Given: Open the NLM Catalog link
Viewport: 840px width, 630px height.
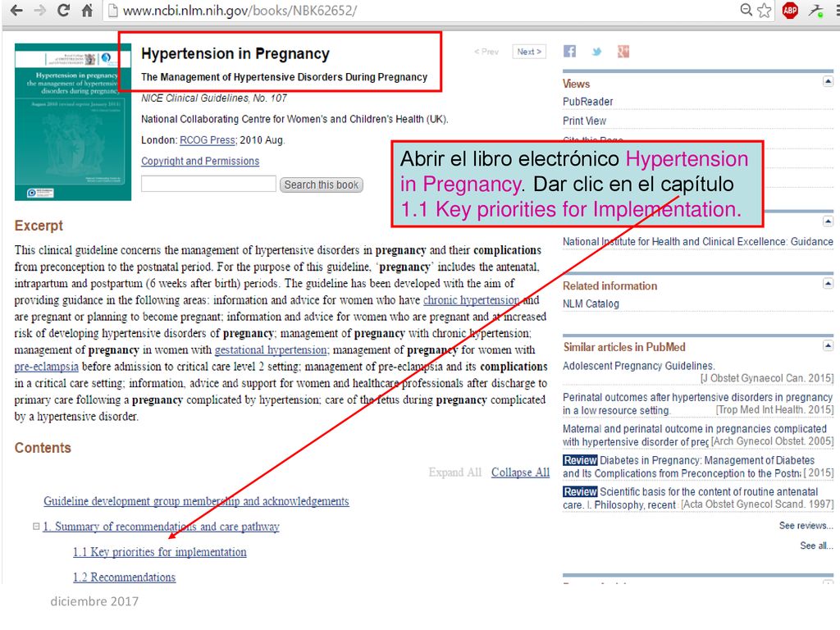Looking at the screenshot, I should 591,304.
